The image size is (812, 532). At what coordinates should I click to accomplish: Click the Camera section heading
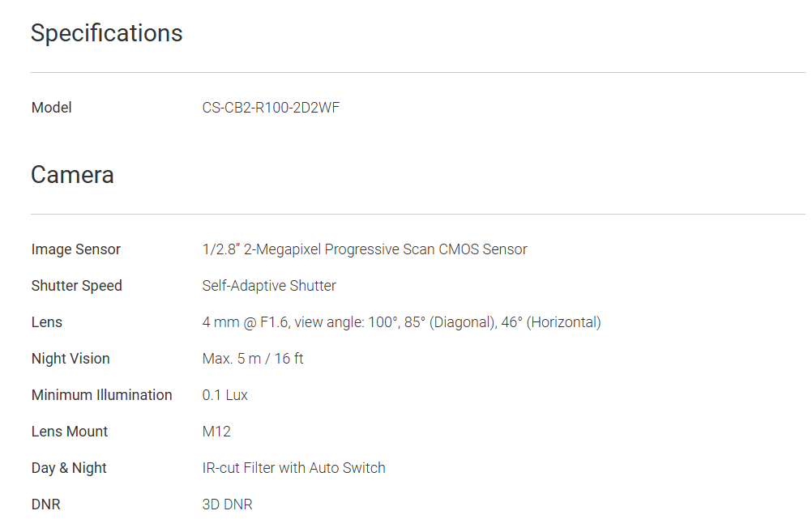click(x=72, y=175)
